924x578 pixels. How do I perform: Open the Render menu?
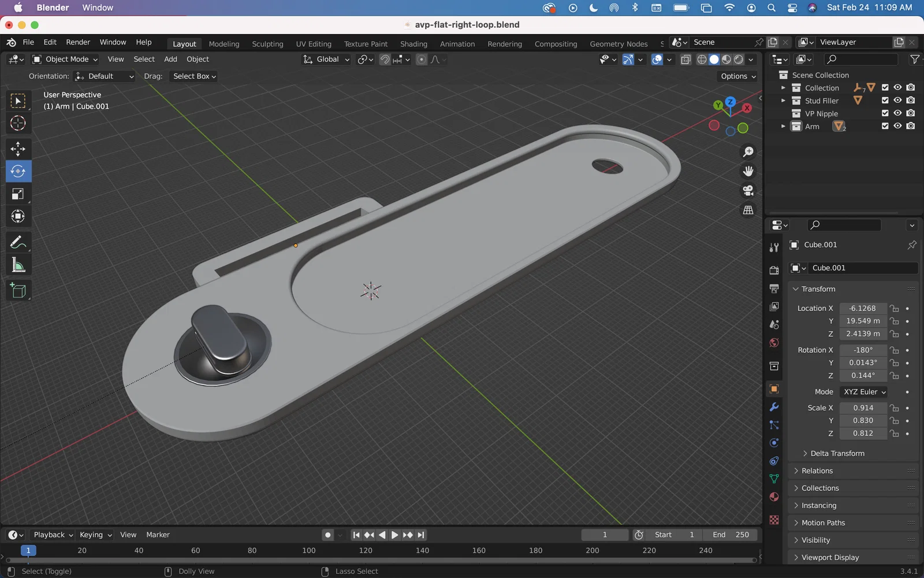pos(78,42)
